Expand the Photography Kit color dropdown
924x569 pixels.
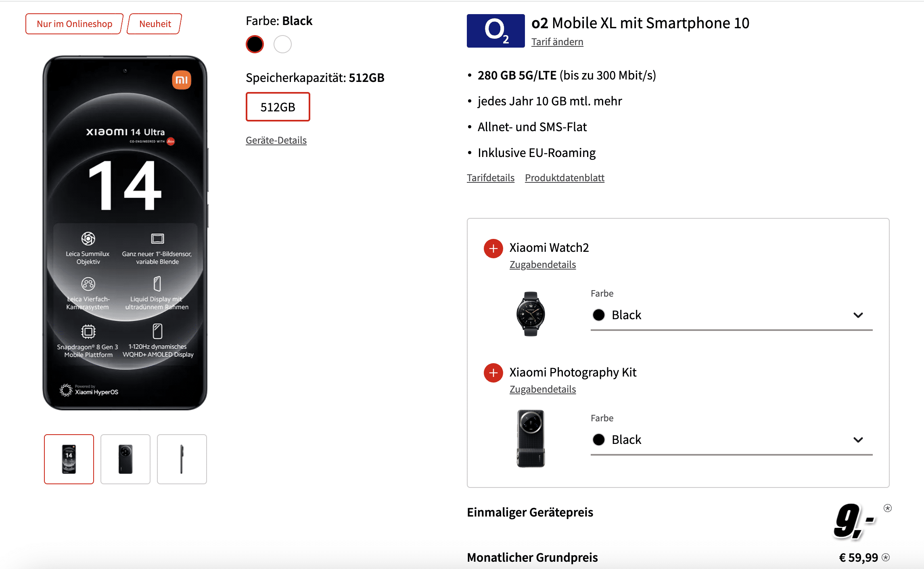[x=731, y=440]
